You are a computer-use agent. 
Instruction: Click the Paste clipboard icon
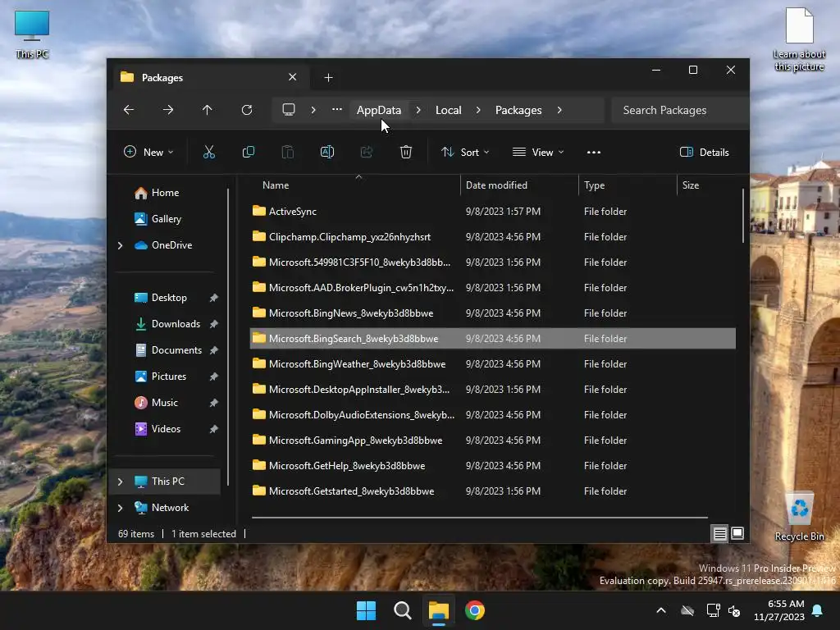pyautogui.click(x=288, y=152)
